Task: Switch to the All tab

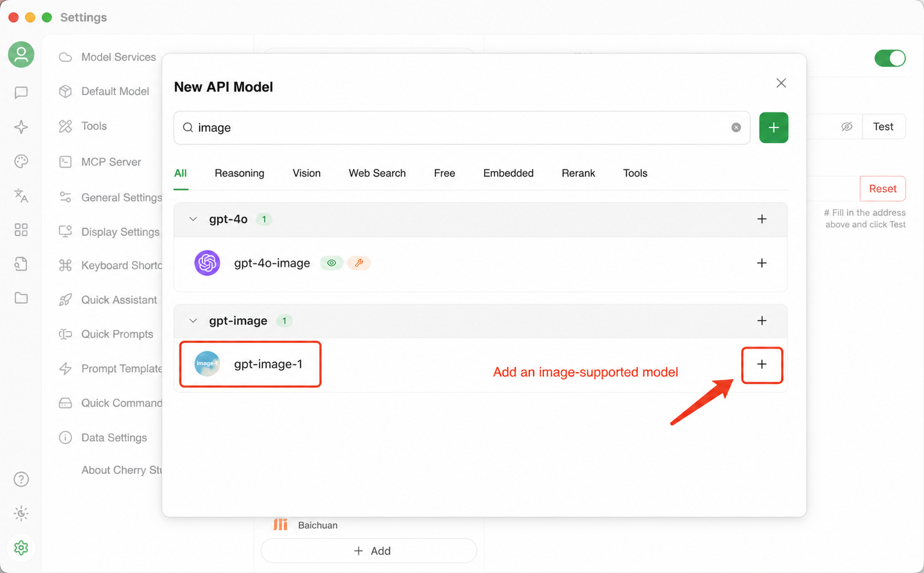Action: tap(181, 173)
